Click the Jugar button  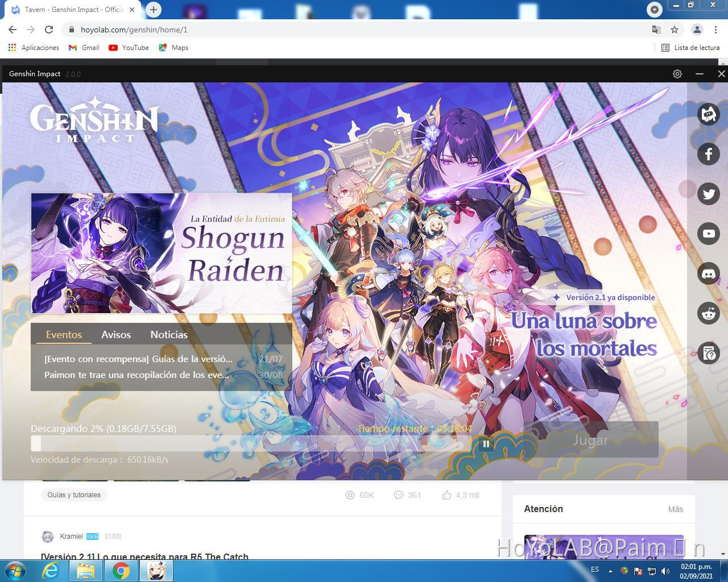pos(590,440)
